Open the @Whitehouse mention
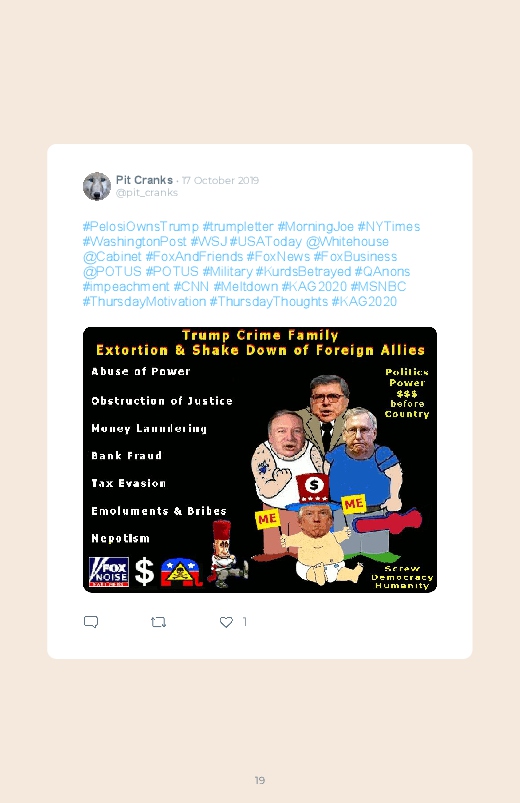This screenshot has width=520, height=803. point(347,241)
